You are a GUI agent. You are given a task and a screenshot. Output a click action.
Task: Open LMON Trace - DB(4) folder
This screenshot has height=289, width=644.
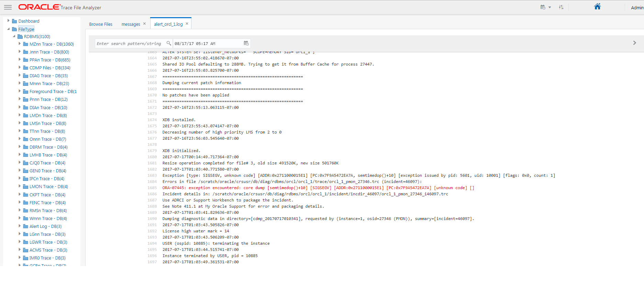[x=49, y=186]
